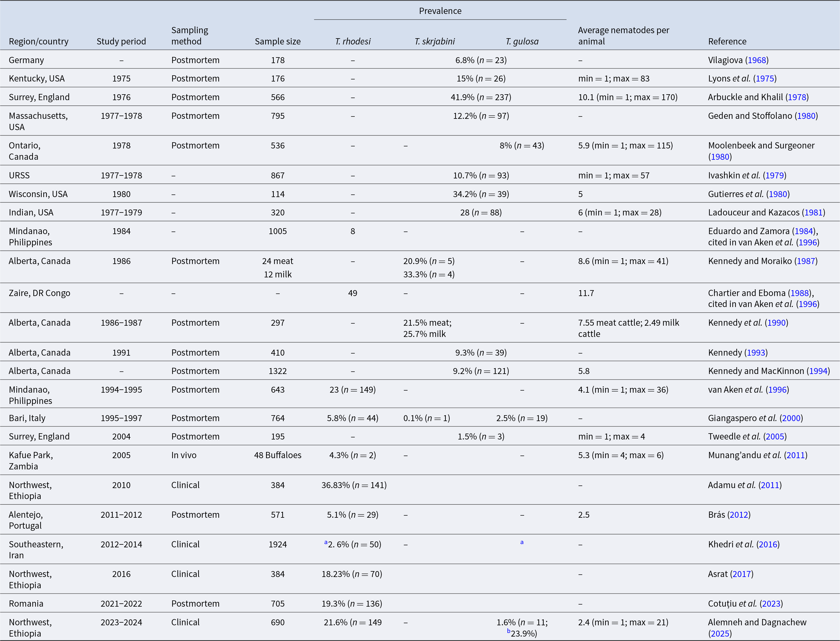
Task: Click the 1980 Geden and Stoffolano link
Action: click(x=806, y=116)
